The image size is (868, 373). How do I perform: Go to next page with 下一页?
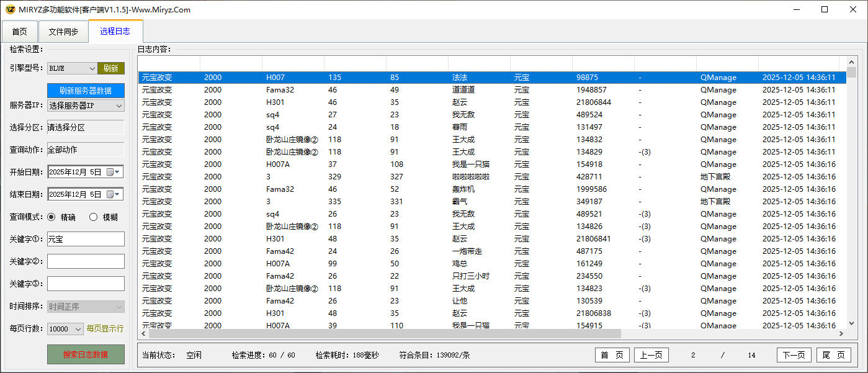pyautogui.click(x=794, y=355)
